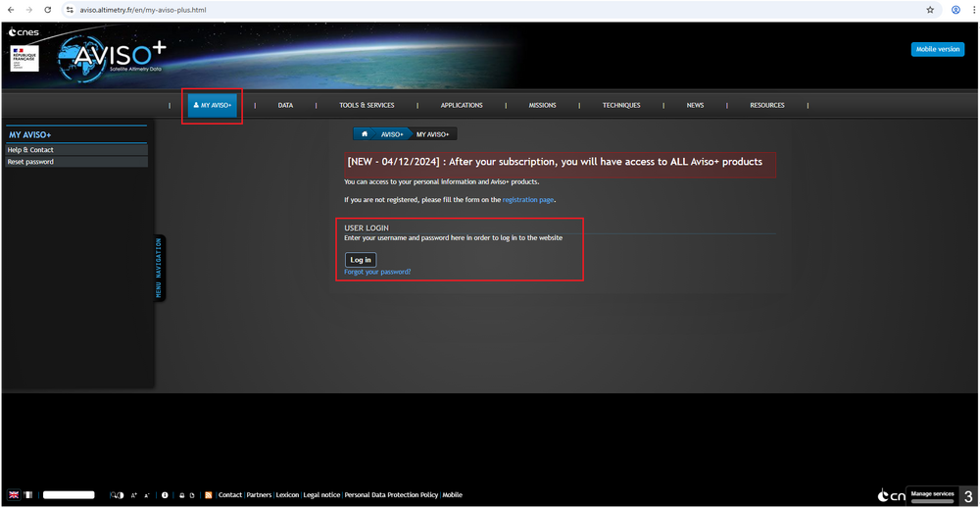
Task: Click the Mobile version button
Action: pos(937,49)
